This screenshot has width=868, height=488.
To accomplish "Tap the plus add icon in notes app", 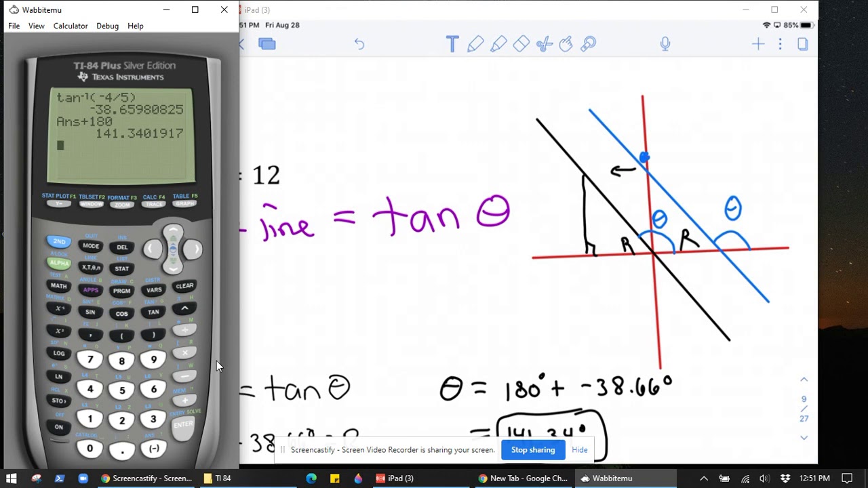I will pyautogui.click(x=758, y=44).
